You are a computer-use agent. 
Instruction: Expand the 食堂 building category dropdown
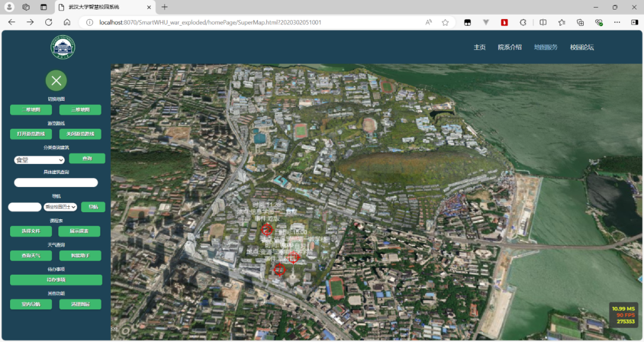tap(39, 160)
